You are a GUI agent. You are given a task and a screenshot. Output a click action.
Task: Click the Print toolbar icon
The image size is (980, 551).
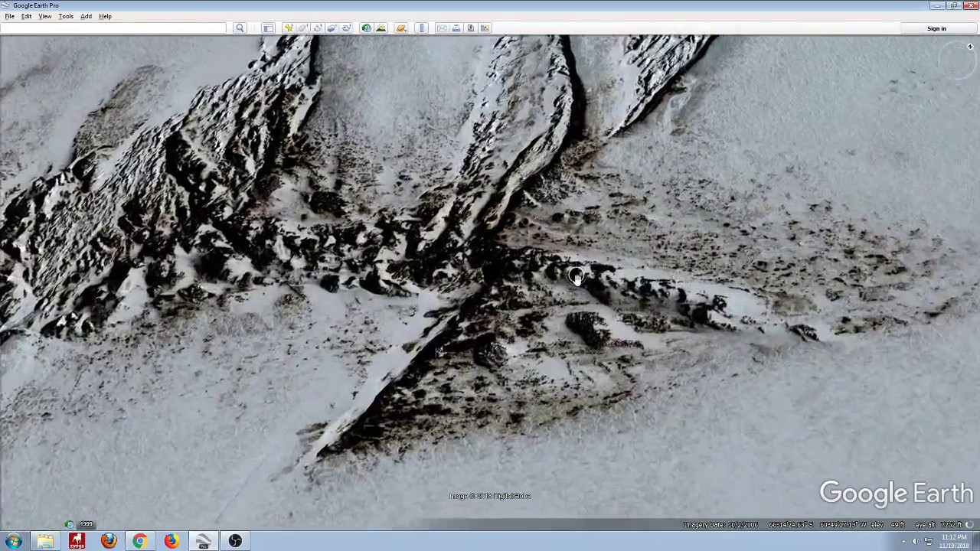click(456, 28)
